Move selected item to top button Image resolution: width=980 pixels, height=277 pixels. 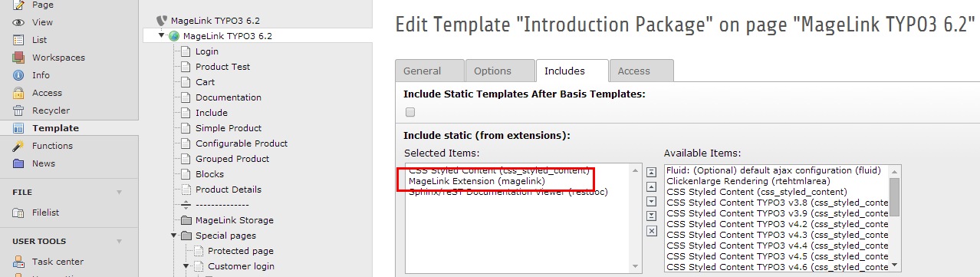652,173
